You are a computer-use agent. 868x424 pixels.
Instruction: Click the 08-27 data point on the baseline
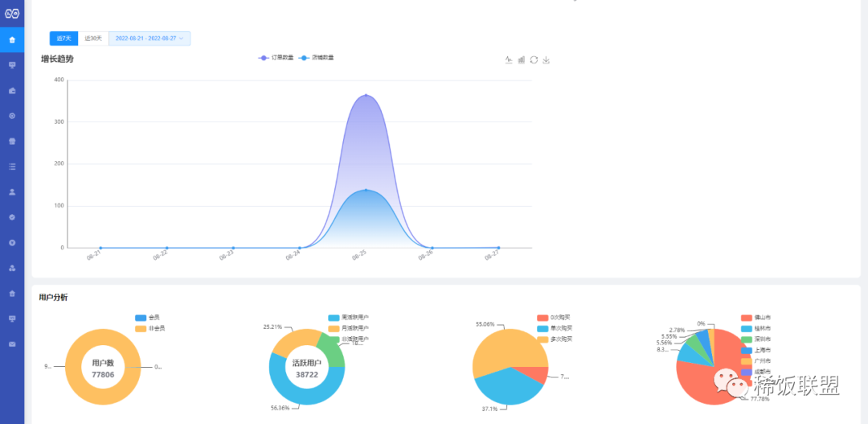[x=498, y=248]
